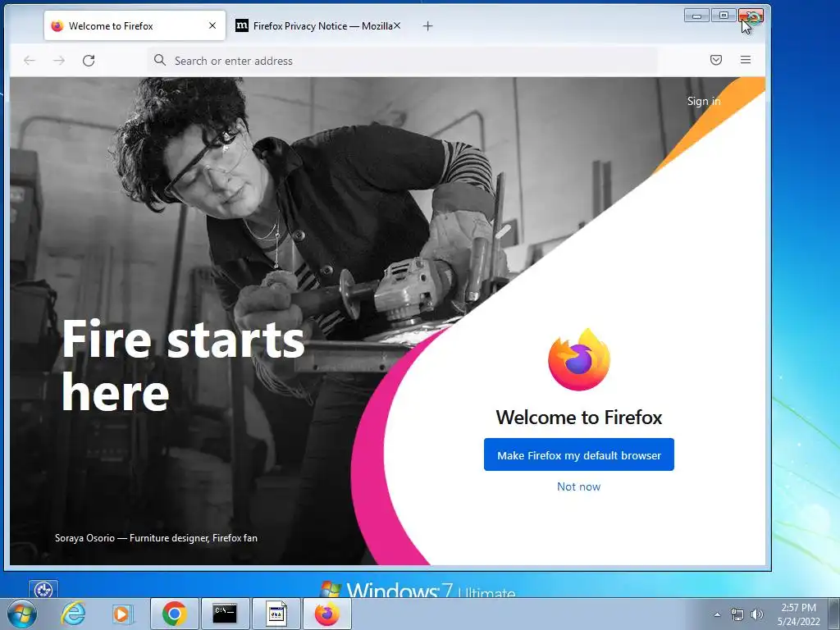Close the Firefox Privacy Notice tab
840x630 pixels.
pos(397,25)
